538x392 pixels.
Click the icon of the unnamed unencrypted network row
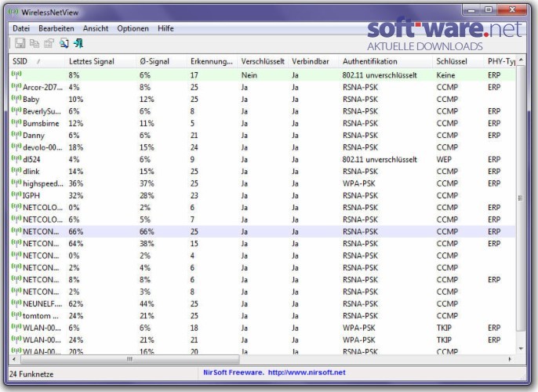[16, 74]
